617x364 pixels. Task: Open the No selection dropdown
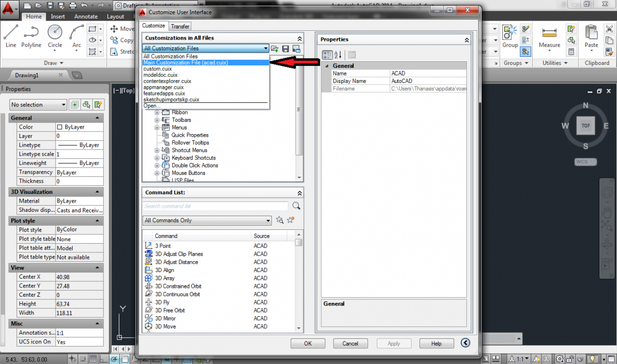tap(39, 105)
